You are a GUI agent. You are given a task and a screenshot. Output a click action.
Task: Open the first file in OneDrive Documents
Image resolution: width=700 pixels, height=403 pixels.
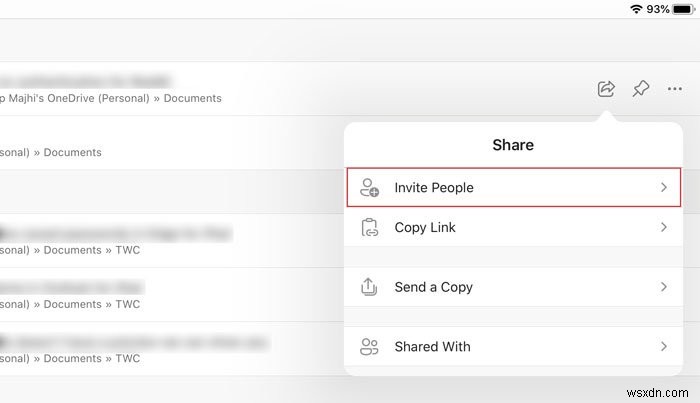[110, 88]
